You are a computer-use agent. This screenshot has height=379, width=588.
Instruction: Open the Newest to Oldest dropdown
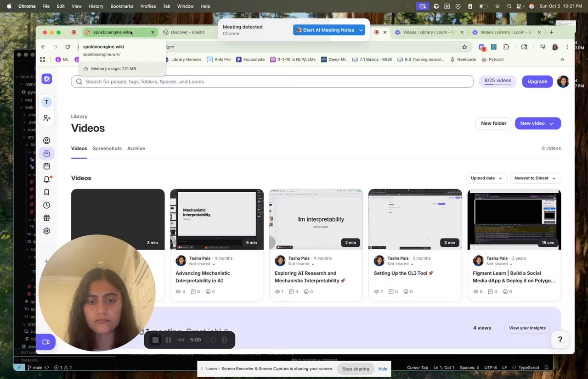point(535,178)
